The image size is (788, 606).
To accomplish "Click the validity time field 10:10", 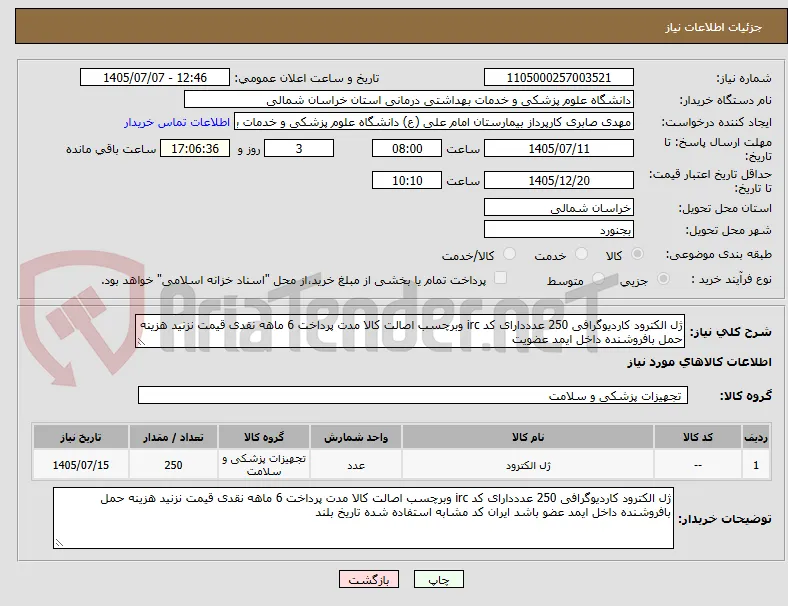I will 407,180.
